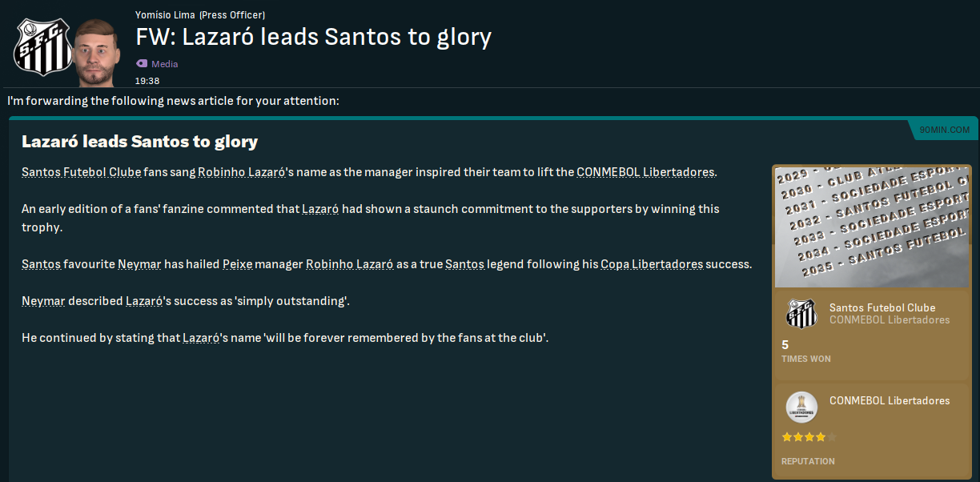Open Yomísio Lima's name in the header
980x482 pixels.
[x=166, y=15]
